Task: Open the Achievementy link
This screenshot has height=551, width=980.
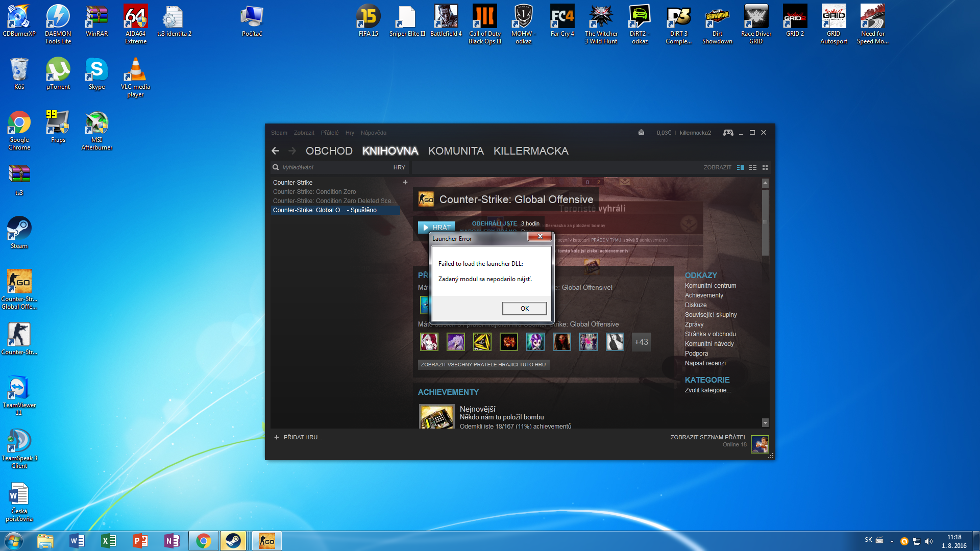Action: (x=704, y=295)
